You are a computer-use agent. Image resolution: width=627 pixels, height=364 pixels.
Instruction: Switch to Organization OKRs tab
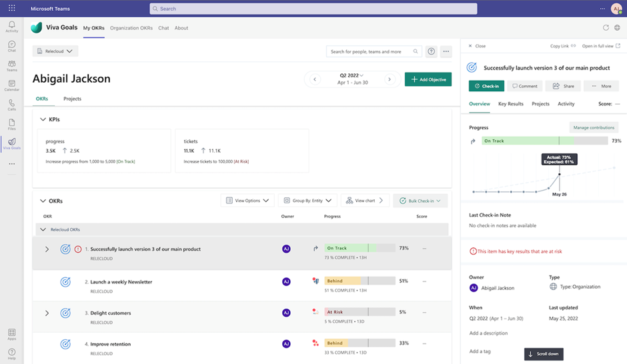click(131, 28)
